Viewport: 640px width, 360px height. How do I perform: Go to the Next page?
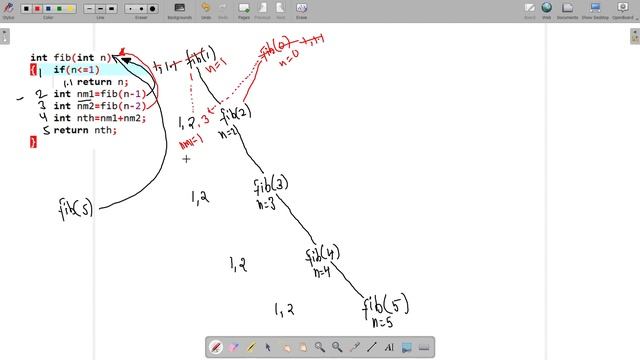[280, 10]
